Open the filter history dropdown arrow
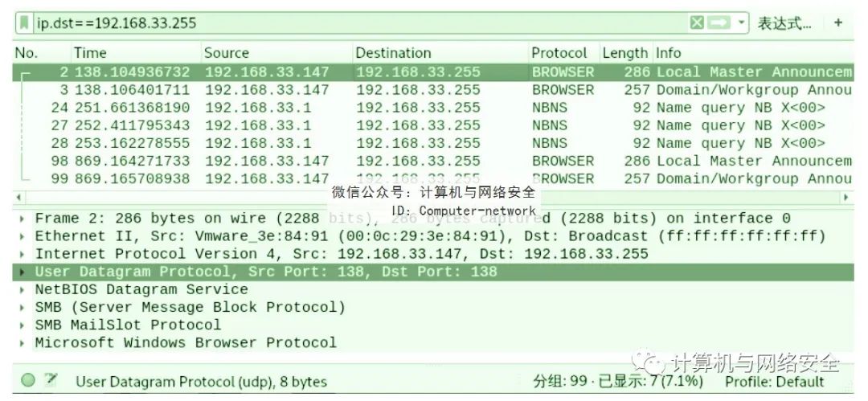 point(741,23)
